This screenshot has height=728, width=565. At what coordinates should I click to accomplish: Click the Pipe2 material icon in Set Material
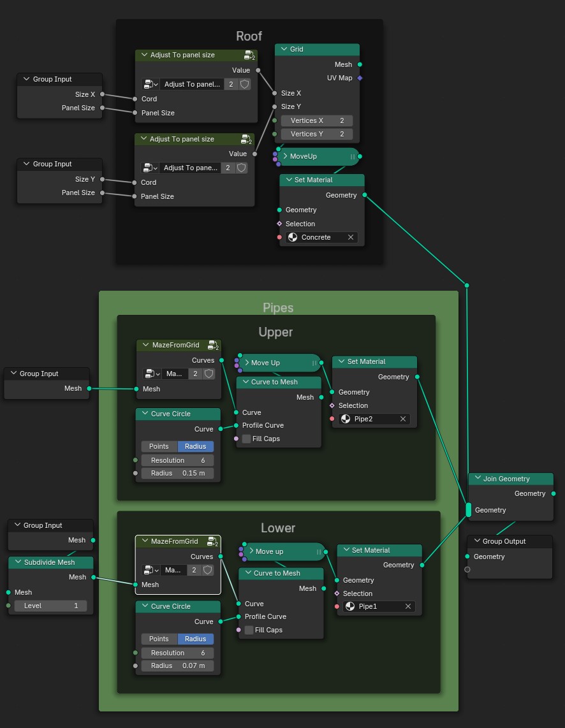point(346,419)
